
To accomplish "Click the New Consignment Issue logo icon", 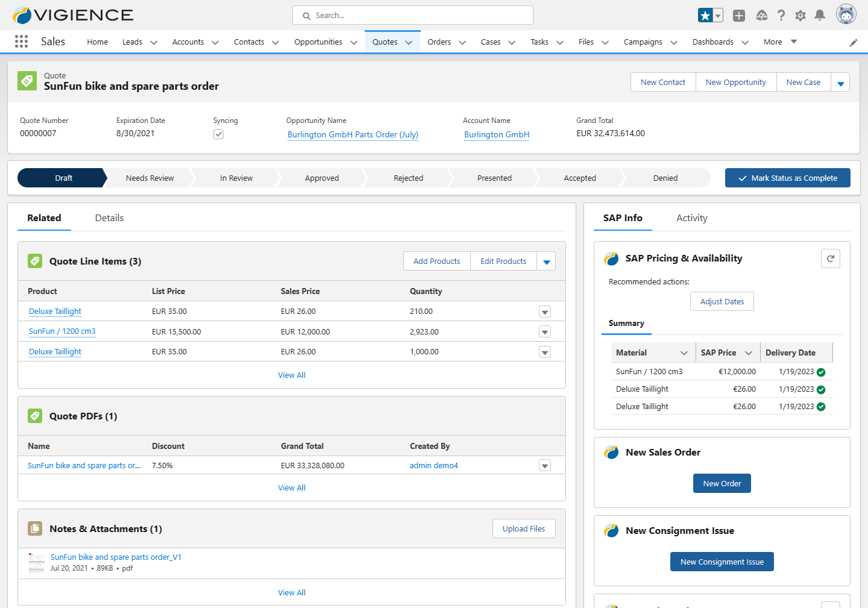I will pyautogui.click(x=611, y=531).
